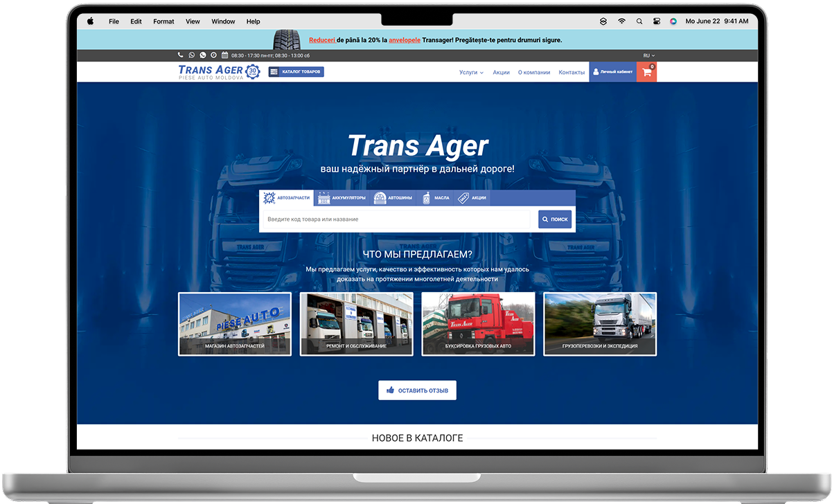Click the Оставить отзыв button
832x504 pixels.
click(417, 390)
